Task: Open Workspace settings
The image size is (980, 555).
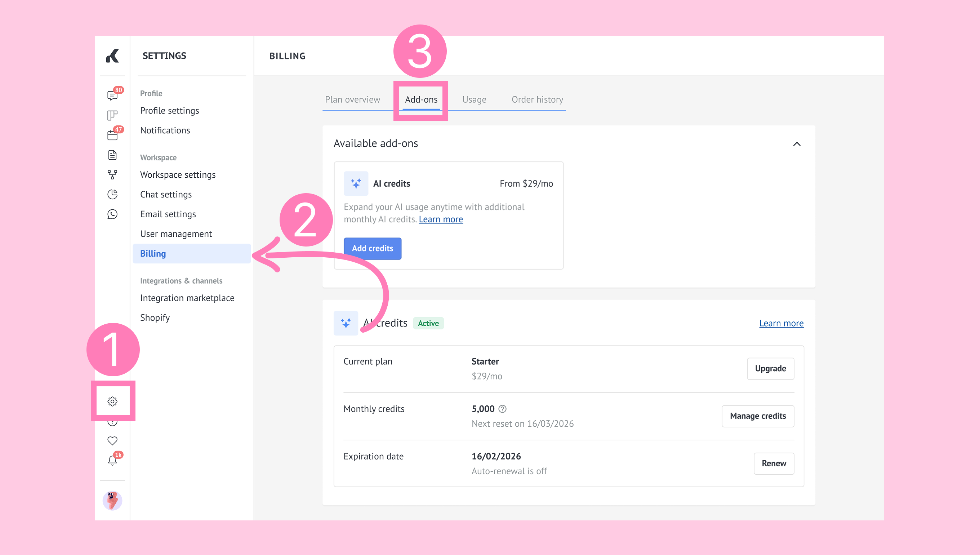Action: (x=178, y=174)
